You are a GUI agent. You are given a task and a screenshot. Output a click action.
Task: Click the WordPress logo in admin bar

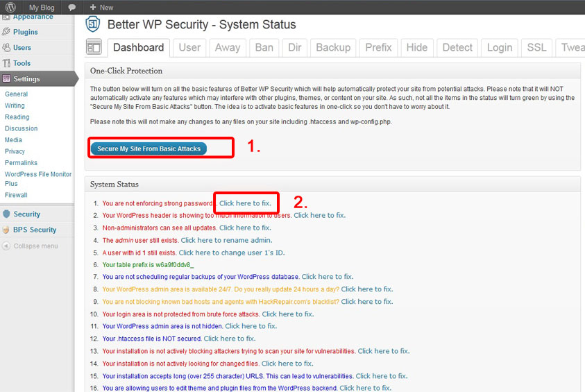10,7
